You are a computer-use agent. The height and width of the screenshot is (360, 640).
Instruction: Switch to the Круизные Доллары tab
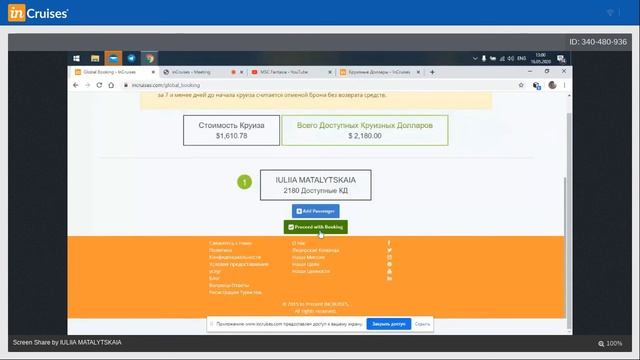point(379,72)
